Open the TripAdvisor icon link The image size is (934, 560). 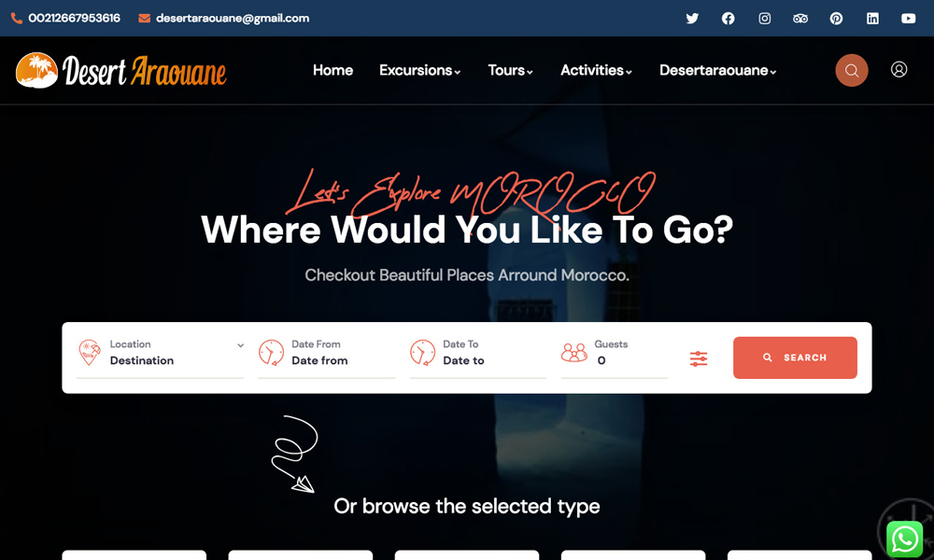tap(800, 19)
